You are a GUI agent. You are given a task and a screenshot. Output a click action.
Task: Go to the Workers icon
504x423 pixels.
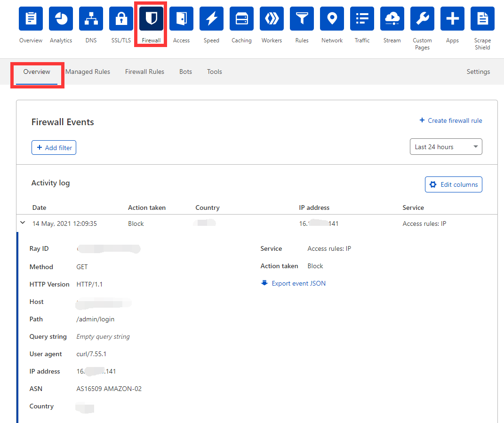click(272, 19)
